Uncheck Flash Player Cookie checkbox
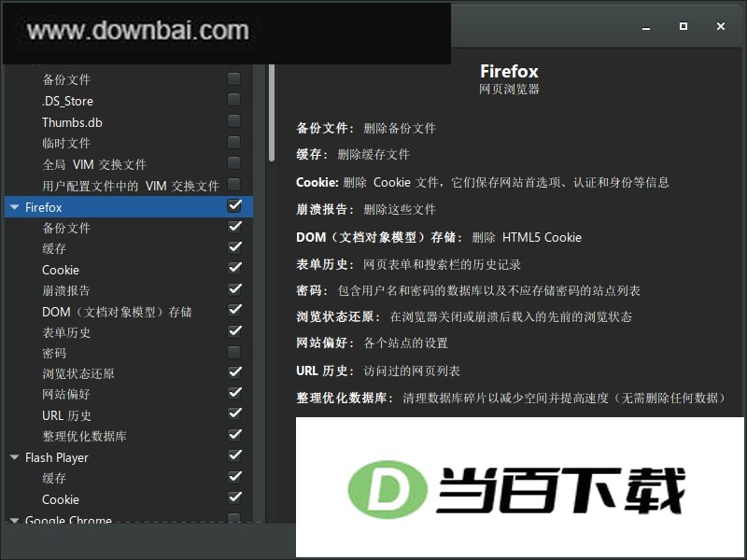The height and width of the screenshot is (560, 747). pos(234,497)
